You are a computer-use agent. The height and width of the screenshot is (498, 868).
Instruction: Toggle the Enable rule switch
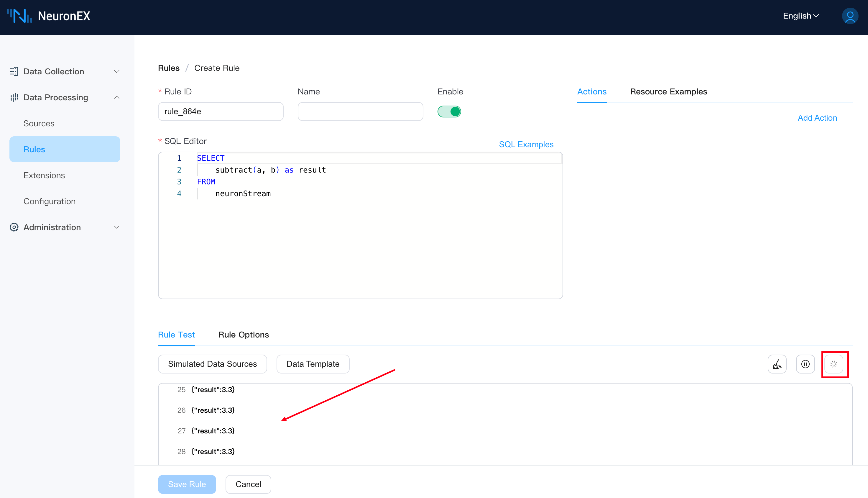click(x=449, y=112)
